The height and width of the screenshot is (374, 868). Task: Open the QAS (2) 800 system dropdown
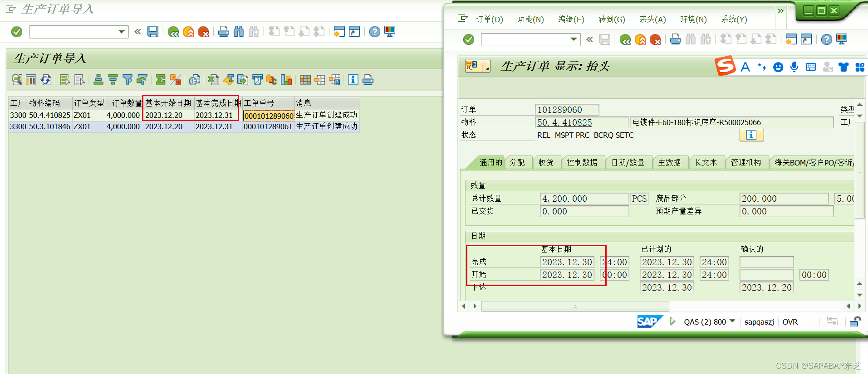(732, 321)
